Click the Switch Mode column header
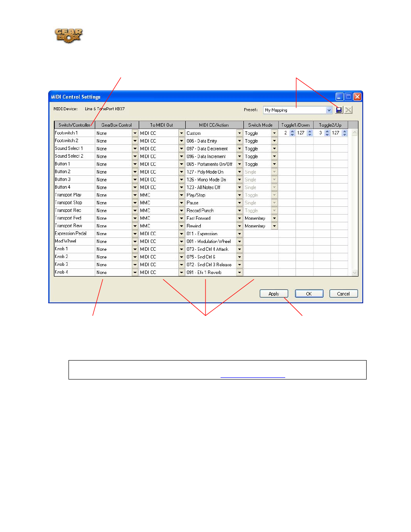This screenshot has width=411, height=532. point(261,125)
